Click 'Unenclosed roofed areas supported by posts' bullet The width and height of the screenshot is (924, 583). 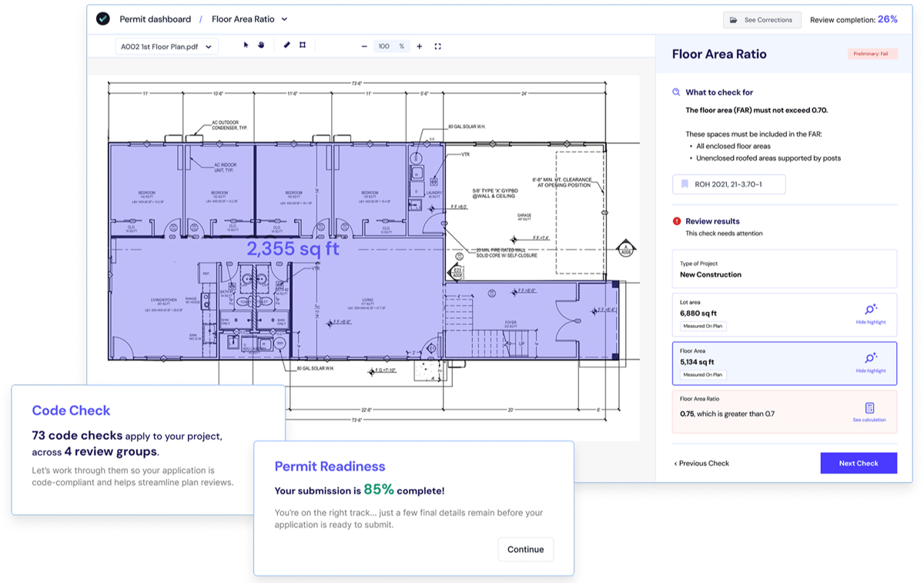tap(768, 159)
